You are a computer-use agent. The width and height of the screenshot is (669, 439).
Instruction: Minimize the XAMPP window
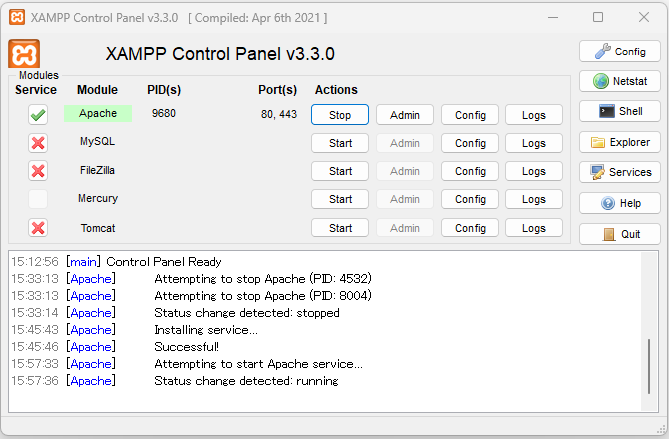pyautogui.click(x=553, y=17)
